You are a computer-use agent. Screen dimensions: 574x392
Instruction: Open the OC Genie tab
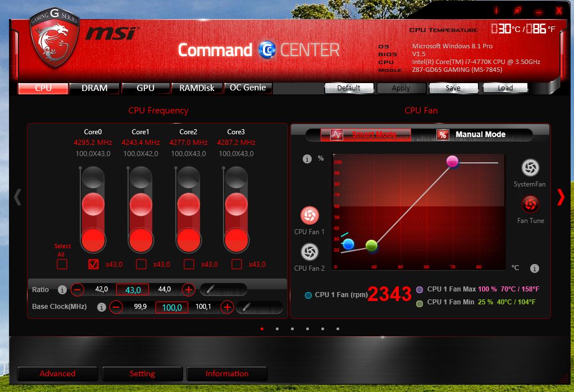point(248,88)
